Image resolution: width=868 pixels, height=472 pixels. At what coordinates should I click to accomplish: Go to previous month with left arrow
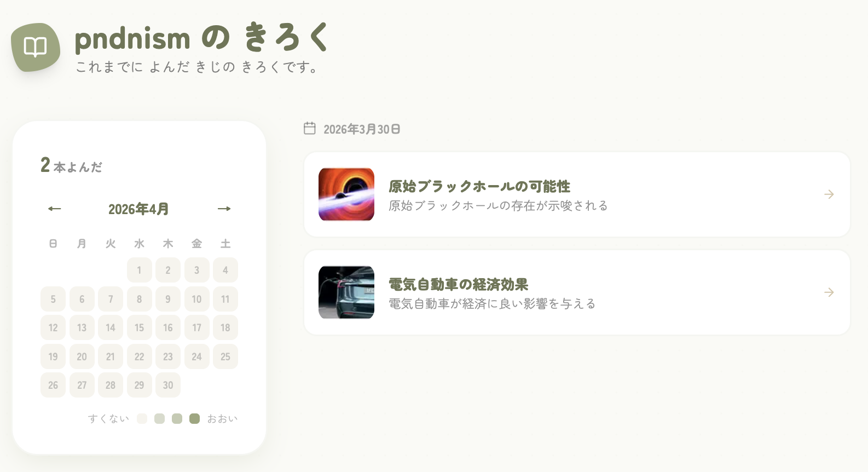55,209
